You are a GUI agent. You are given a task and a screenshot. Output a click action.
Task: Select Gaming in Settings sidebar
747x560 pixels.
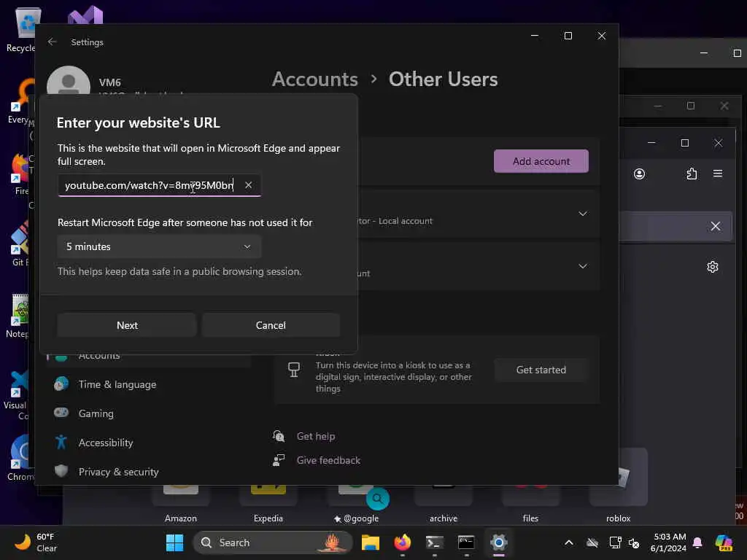[x=96, y=413]
